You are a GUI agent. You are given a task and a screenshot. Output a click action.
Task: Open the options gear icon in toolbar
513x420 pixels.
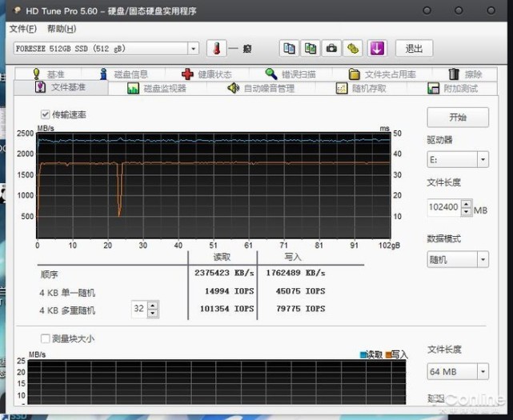point(353,49)
